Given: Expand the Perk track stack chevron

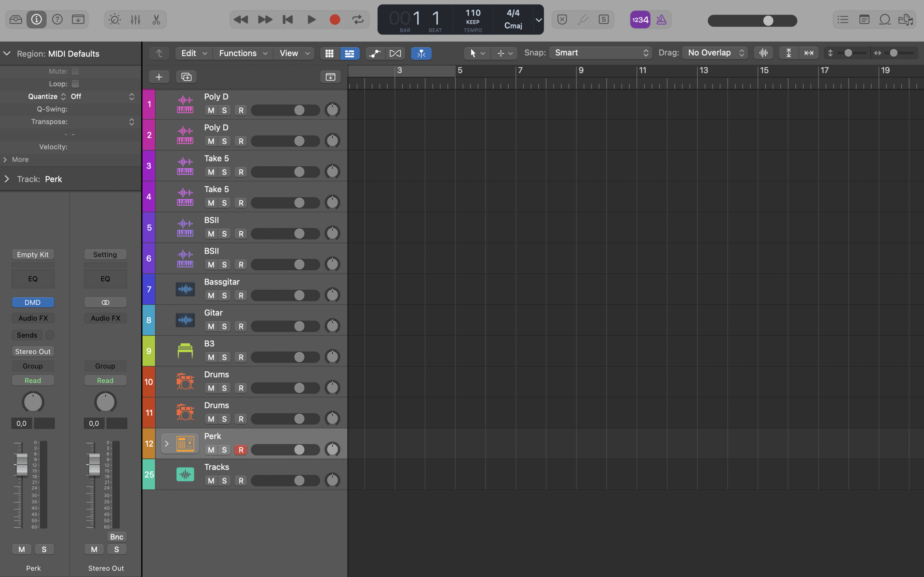Looking at the screenshot, I should point(166,444).
